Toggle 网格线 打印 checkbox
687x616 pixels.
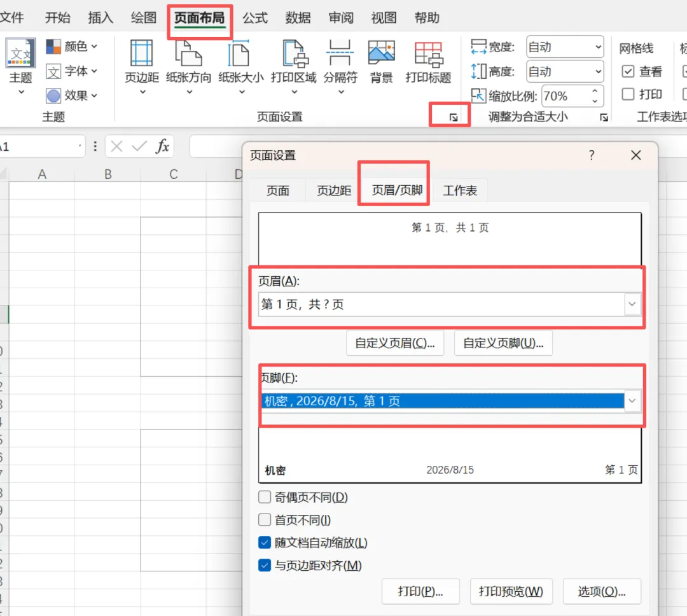(x=628, y=94)
